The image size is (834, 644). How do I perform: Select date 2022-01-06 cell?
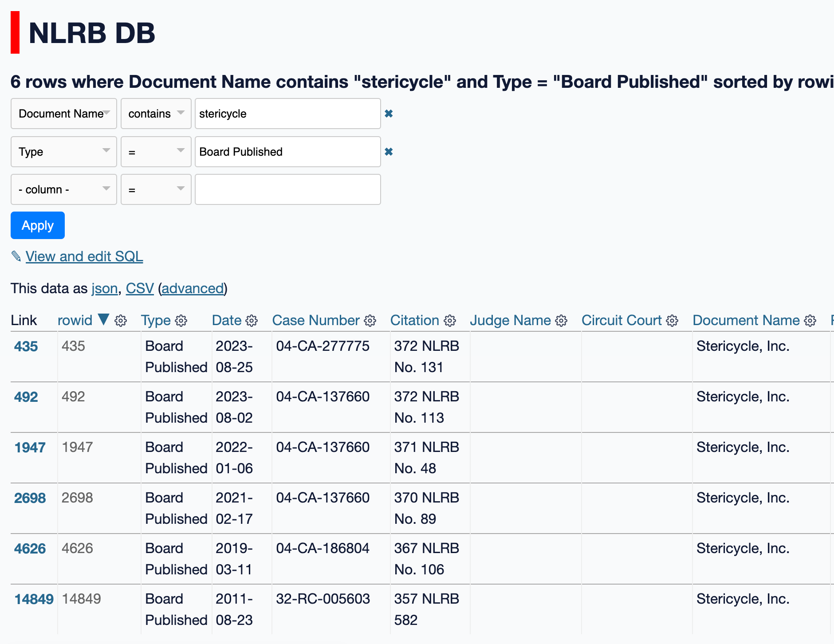pyautogui.click(x=242, y=458)
